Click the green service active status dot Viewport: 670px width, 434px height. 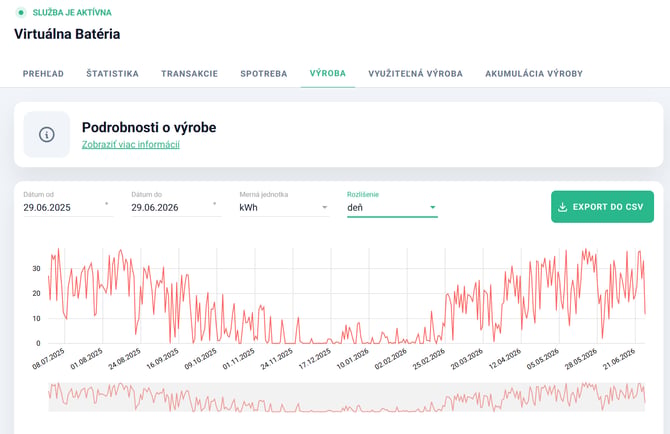point(21,12)
